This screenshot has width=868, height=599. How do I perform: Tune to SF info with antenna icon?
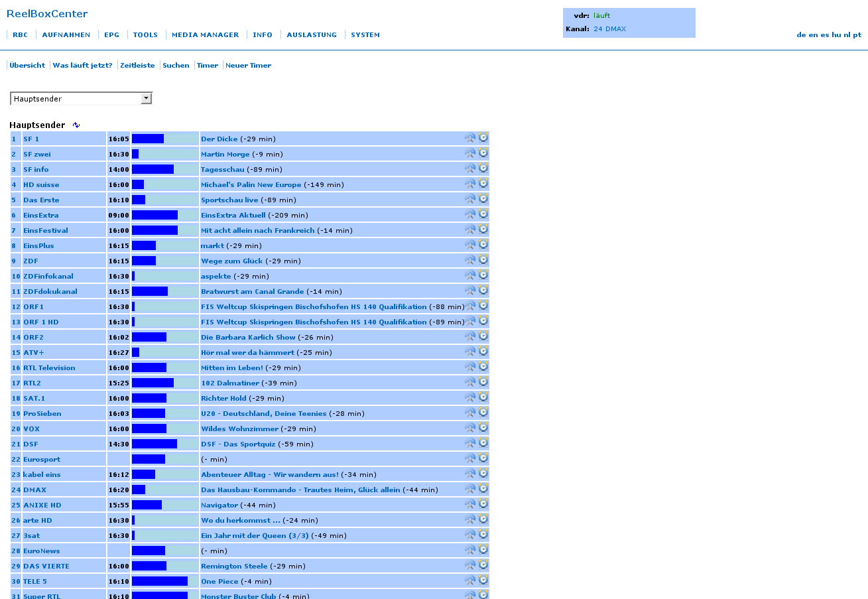(x=470, y=168)
